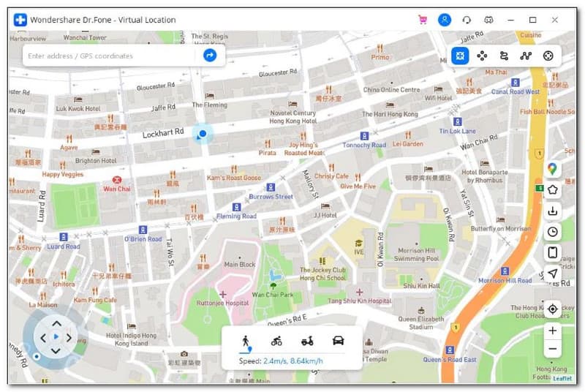Submit address with the blue arrow button
Image resolution: width=585 pixels, height=392 pixels.
[x=210, y=56]
